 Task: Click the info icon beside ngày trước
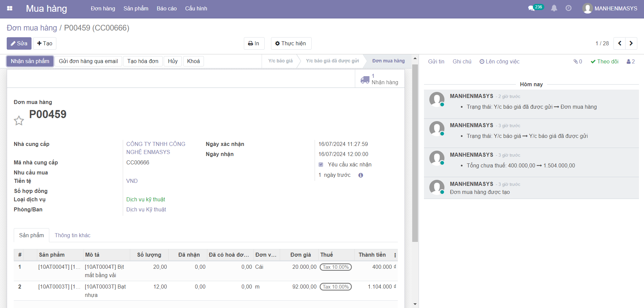point(361,175)
